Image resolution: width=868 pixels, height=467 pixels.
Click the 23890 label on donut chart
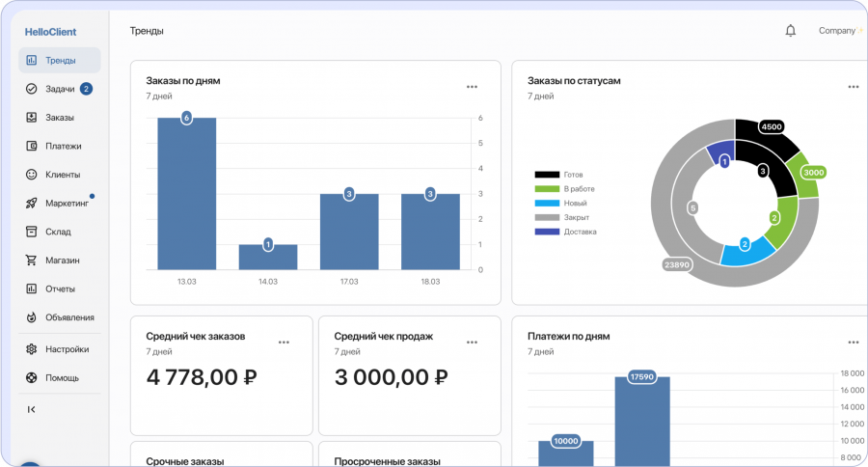pos(676,264)
